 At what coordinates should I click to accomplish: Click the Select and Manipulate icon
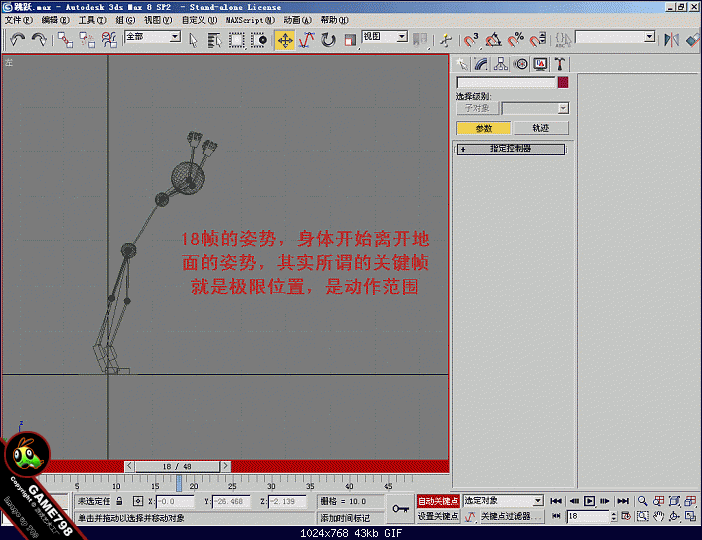[x=446, y=40]
